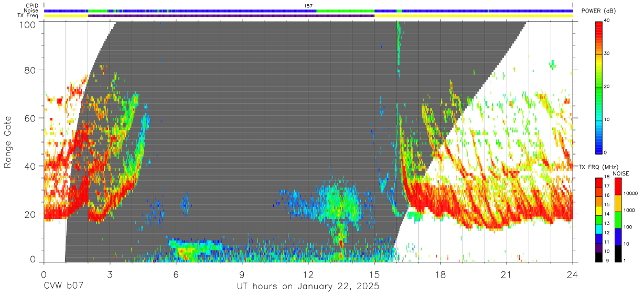This screenshot has width=644, height=297.
Task: Click hour 3 on the UT hours axis
Action: coord(110,274)
